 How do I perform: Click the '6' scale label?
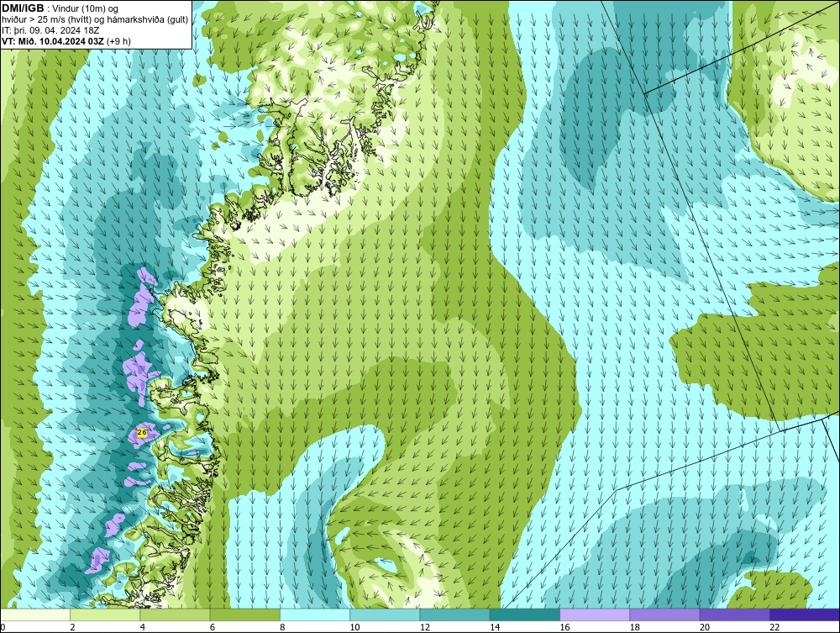point(213,628)
